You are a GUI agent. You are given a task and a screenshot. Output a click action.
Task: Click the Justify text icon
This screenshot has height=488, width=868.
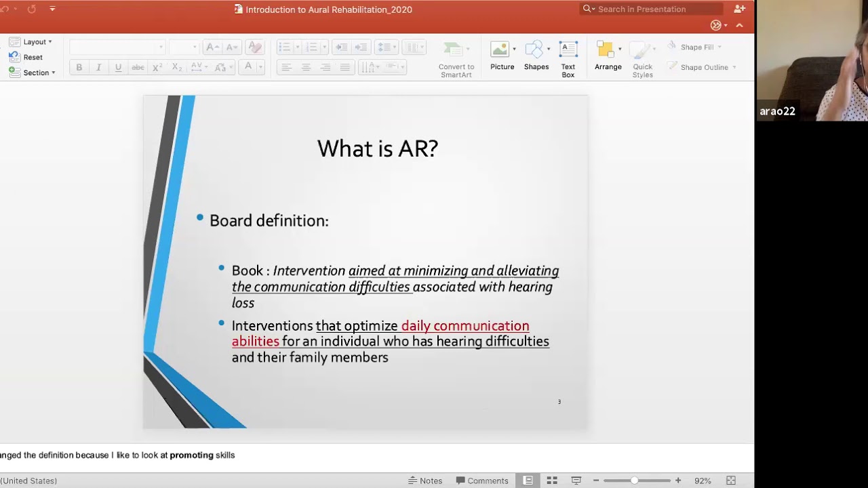point(345,67)
